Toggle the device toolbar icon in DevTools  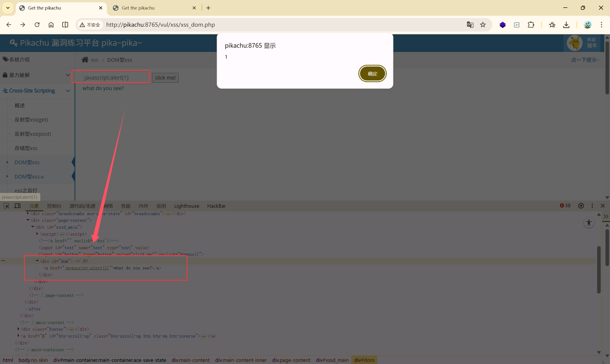(x=17, y=206)
